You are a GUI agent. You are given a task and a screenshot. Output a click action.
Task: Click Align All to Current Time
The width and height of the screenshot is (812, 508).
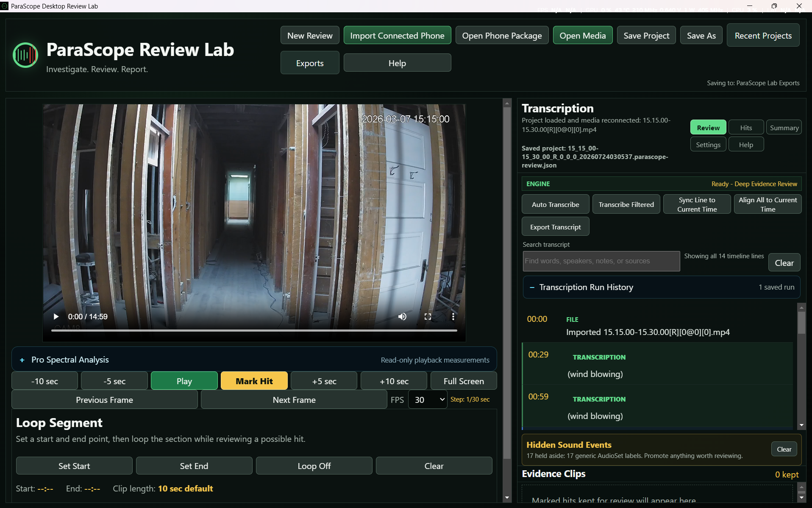(x=768, y=204)
